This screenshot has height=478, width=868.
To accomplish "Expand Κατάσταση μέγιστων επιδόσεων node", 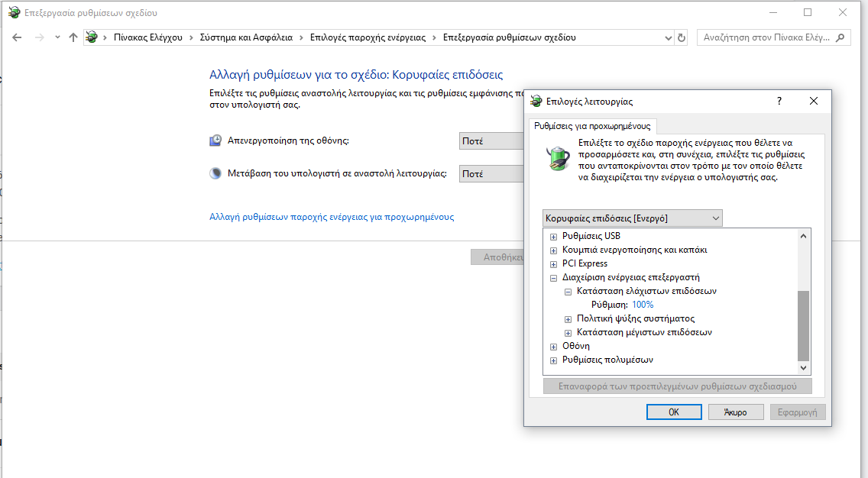I will tap(568, 333).
